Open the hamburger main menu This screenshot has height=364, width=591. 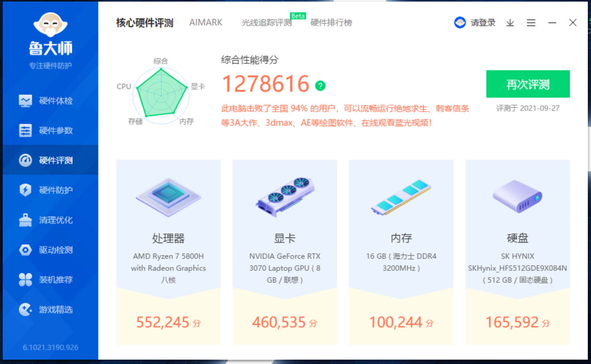tap(531, 23)
